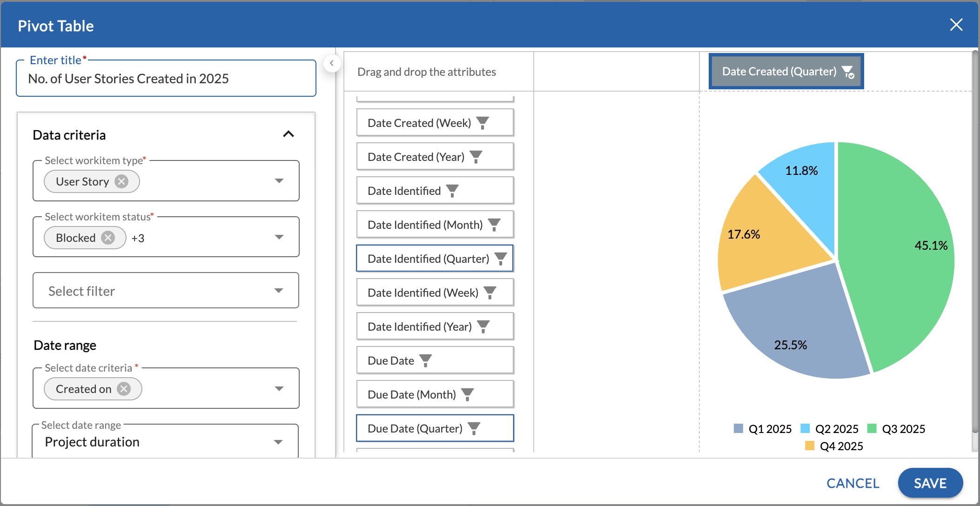Toggle Q1 2025 legend entry
The height and width of the screenshot is (506, 980).
[763, 429]
